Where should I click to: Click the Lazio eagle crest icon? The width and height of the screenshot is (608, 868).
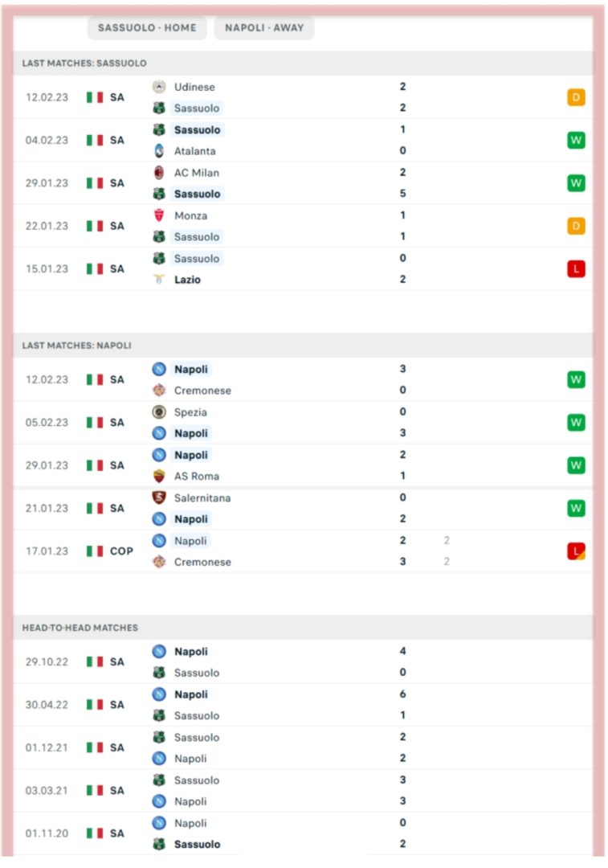[x=159, y=280]
